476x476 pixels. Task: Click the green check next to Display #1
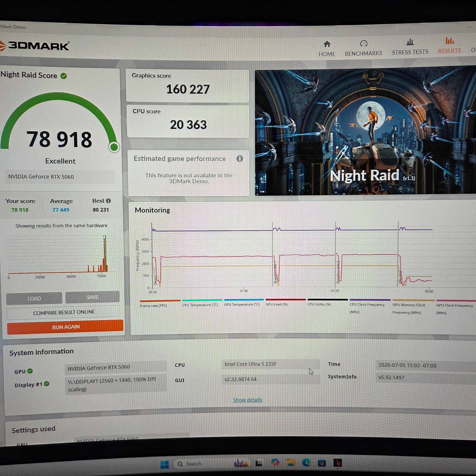point(46,383)
